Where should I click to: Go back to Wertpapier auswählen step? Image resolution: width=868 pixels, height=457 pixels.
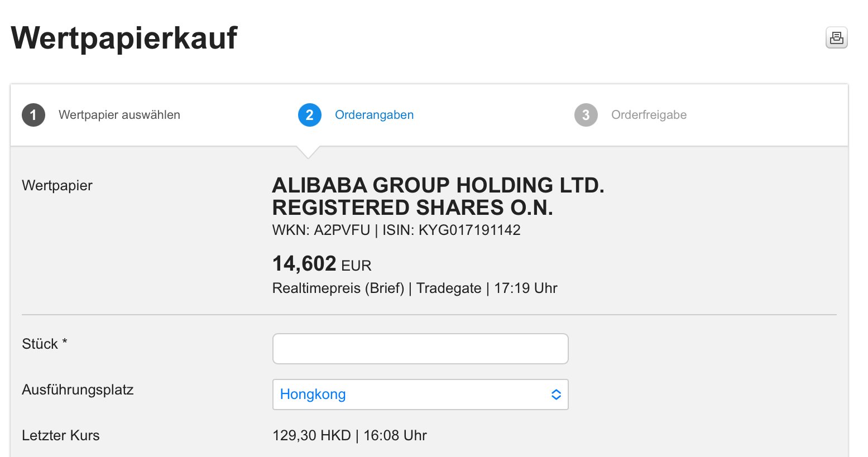coord(119,115)
